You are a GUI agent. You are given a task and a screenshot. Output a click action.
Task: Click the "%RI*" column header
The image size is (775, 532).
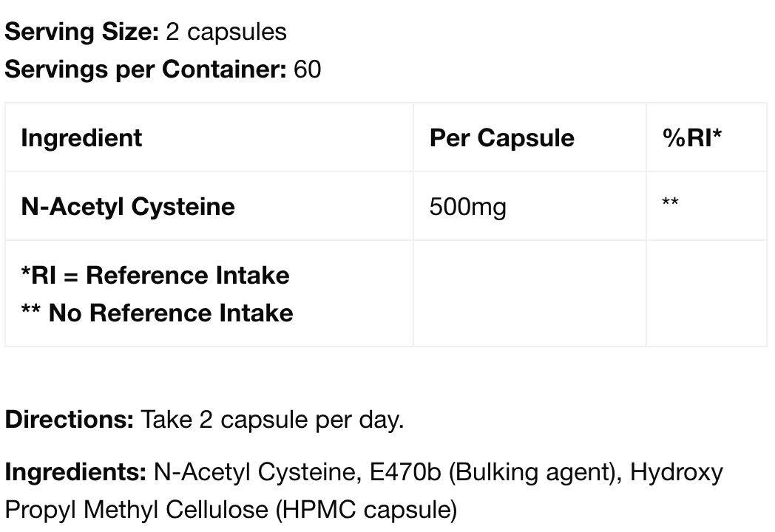click(692, 138)
